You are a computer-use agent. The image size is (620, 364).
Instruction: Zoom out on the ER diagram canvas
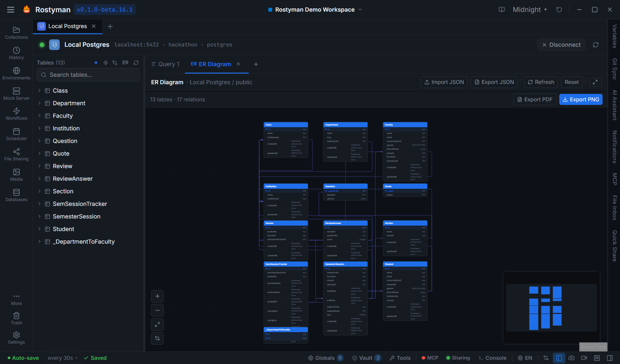click(157, 310)
